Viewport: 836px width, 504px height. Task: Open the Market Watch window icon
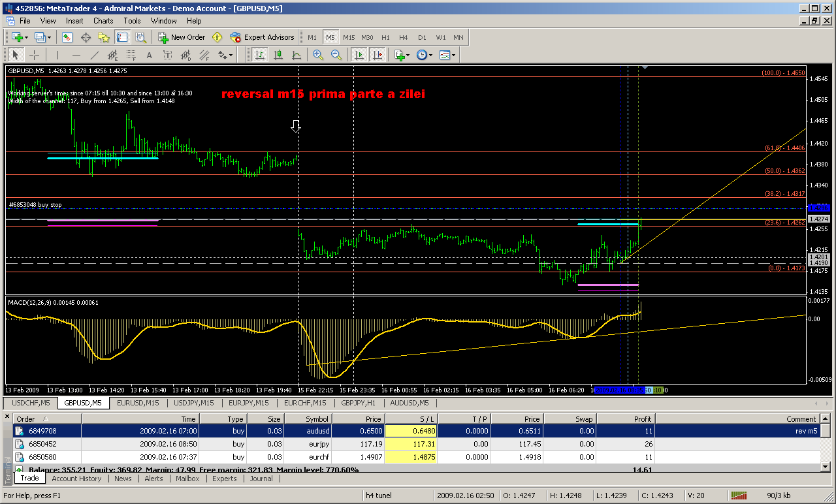tap(67, 37)
